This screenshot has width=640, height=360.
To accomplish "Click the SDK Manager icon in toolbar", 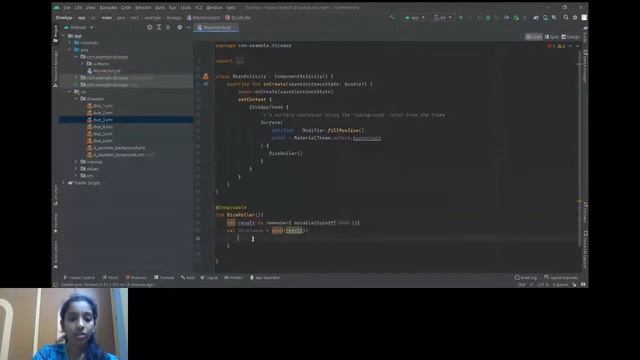I will click(x=554, y=18).
